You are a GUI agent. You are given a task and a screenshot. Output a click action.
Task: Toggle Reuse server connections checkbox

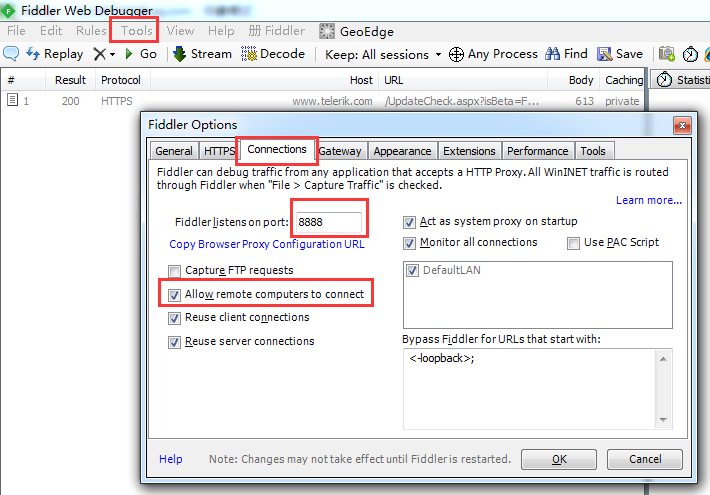click(174, 342)
